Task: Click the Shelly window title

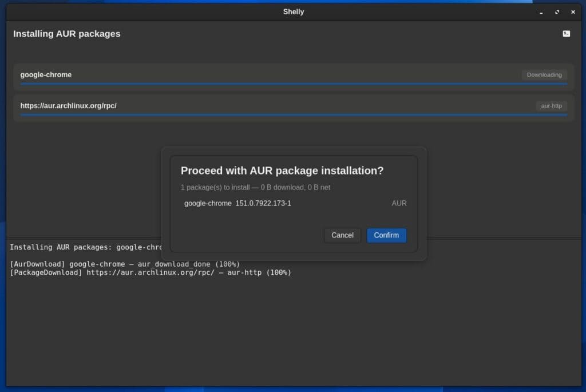Action: [294, 12]
